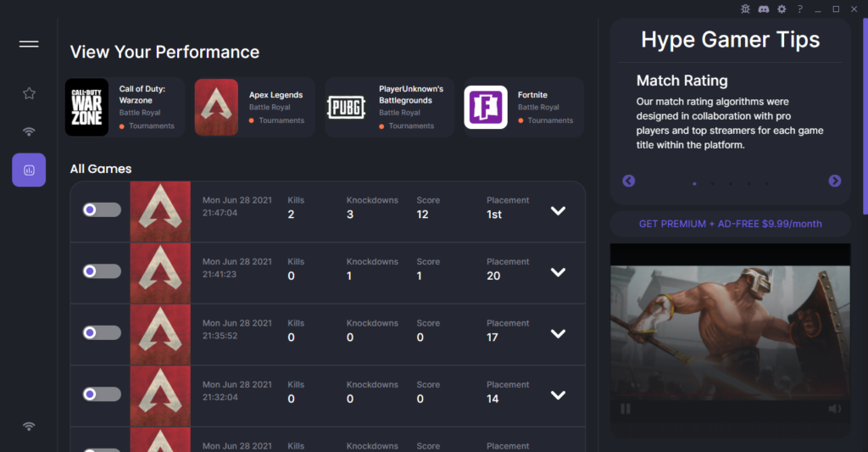Viewport: 868px width, 452px height.
Task: Toggle the switch for the 21:41:23 match
Action: 101,271
